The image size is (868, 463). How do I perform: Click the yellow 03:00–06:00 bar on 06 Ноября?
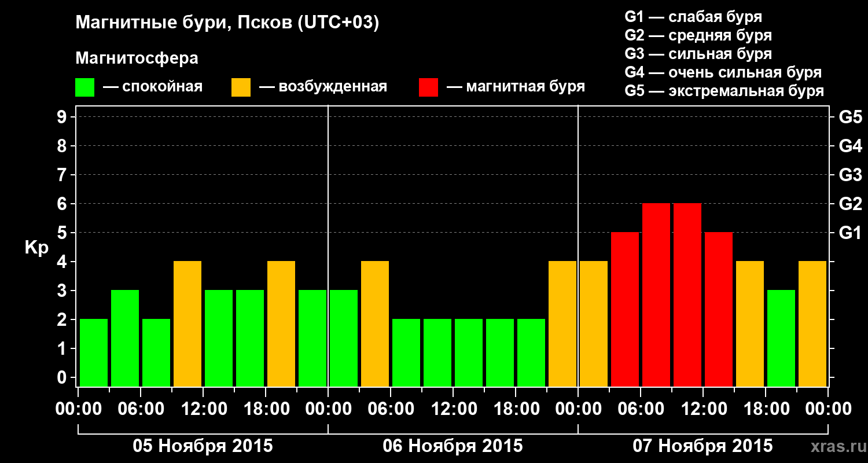click(x=375, y=324)
